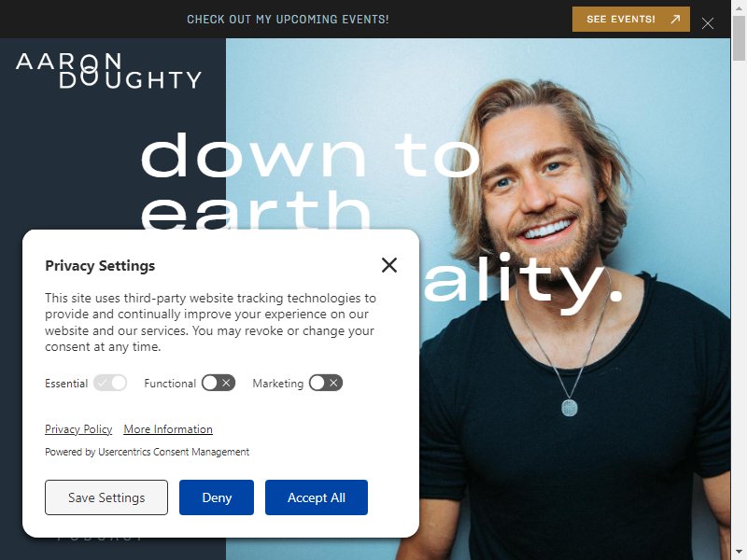The image size is (747, 560).
Task: Toggle the Functional cookies switch
Action: point(218,383)
